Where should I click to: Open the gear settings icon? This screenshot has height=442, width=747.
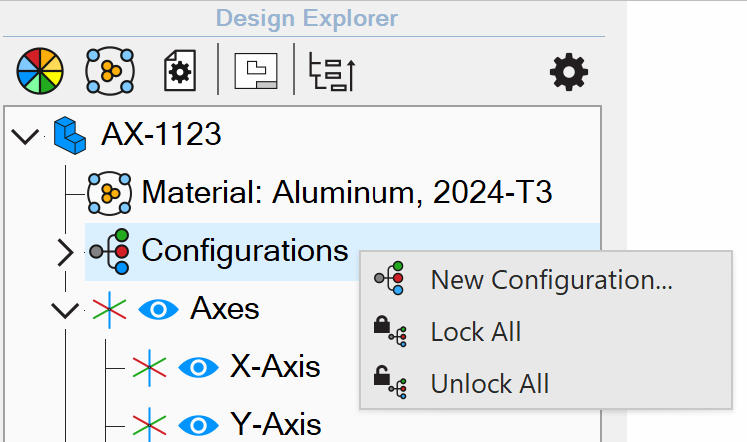(x=569, y=72)
